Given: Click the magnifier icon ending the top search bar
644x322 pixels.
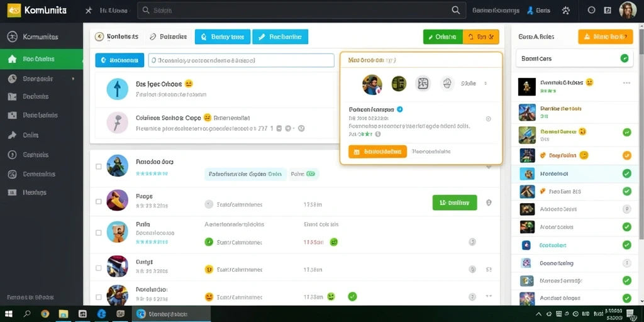Looking at the screenshot, I should (455, 11).
